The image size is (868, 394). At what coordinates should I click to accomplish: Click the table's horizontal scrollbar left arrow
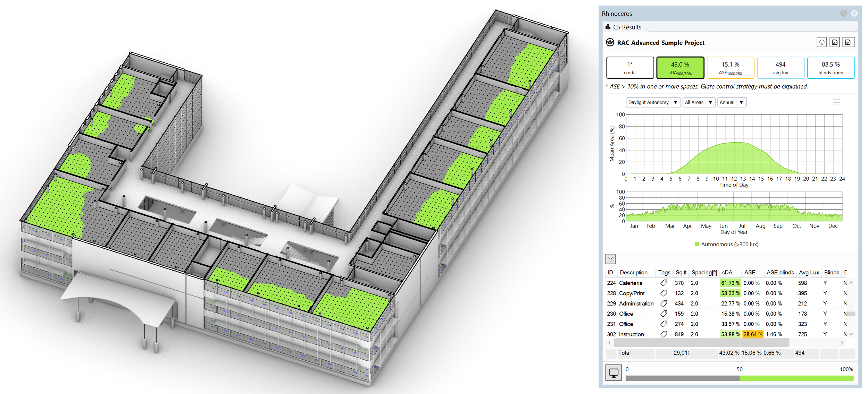point(610,343)
